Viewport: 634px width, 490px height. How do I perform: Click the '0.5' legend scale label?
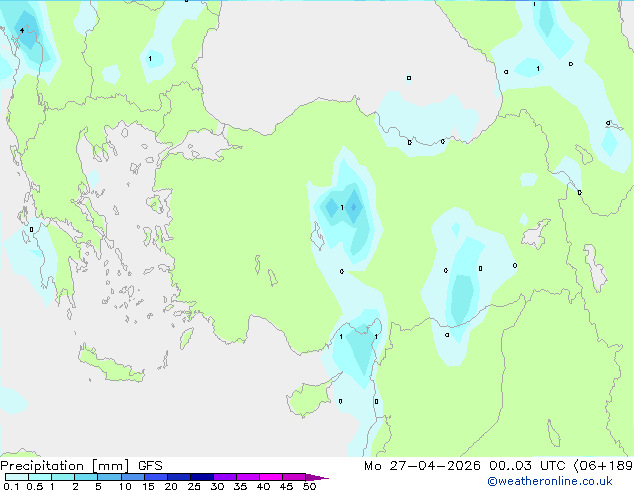35,486
